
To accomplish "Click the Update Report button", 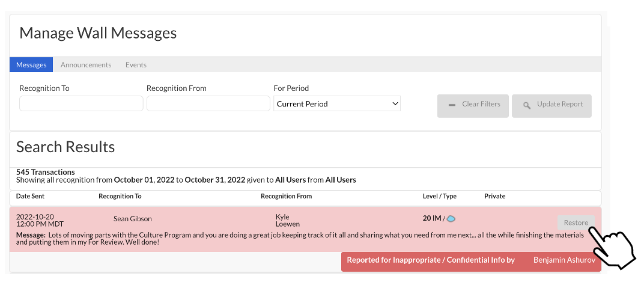I will tap(551, 106).
